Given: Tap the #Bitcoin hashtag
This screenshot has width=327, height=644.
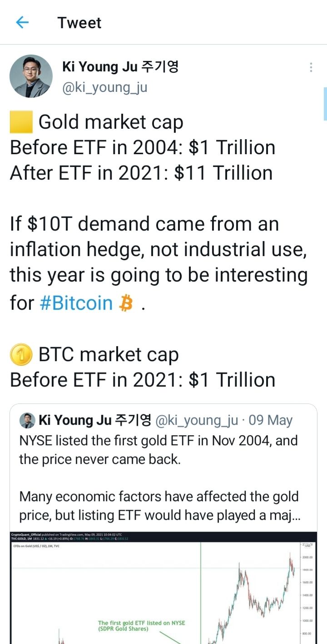Looking at the screenshot, I should (76, 303).
